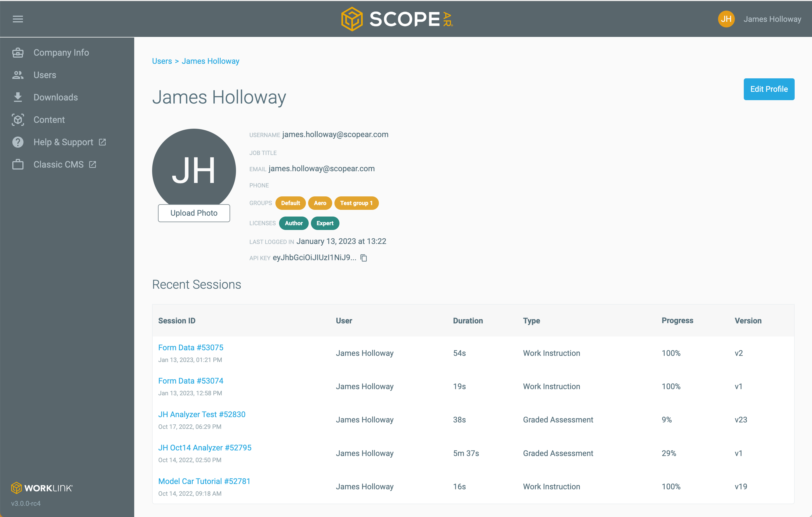Image resolution: width=812 pixels, height=517 pixels.
Task: Click the external link icon beside Classic CMS
Action: pos(92,164)
